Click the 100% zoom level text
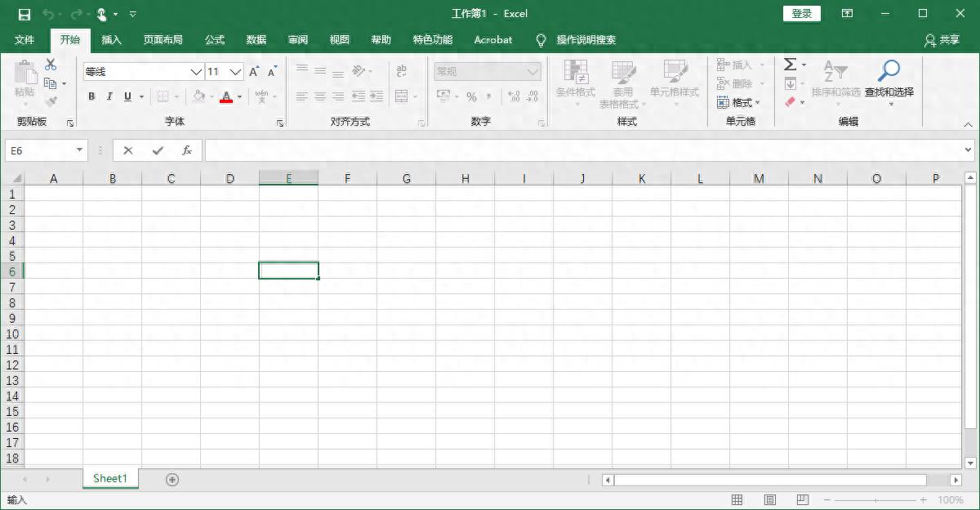980x510 pixels. [x=951, y=499]
